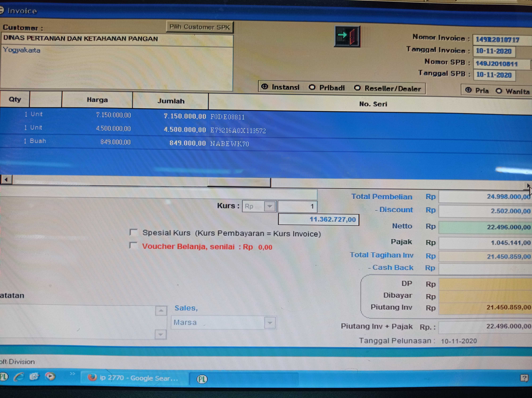Open Internet Explorer from quick launch
Viewport: 532px width, 398px height.
[x=19, y=377]
